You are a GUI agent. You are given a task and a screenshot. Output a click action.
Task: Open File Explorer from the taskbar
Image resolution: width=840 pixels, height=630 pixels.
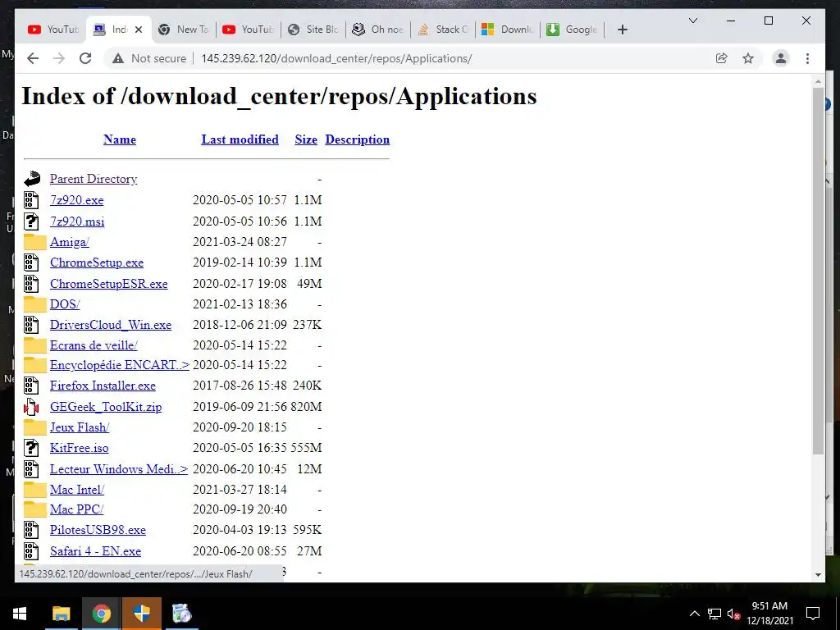[x=61, y=614]
